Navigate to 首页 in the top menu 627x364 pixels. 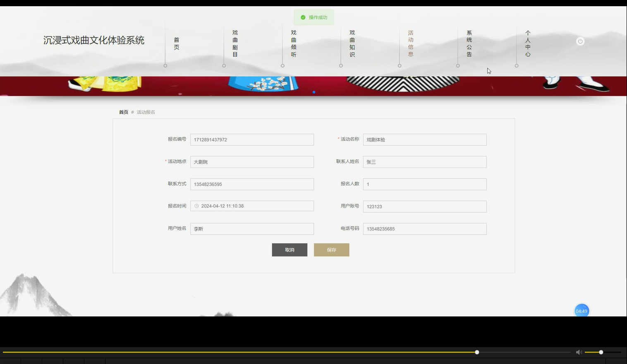point(176,43)
